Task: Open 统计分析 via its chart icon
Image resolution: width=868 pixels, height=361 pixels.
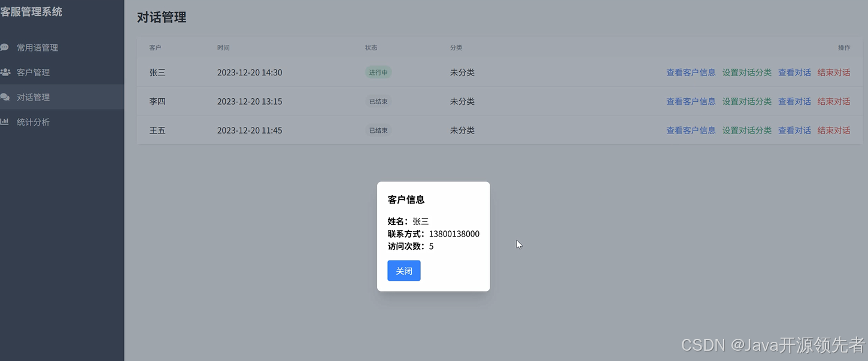Action: pos(6,122)
